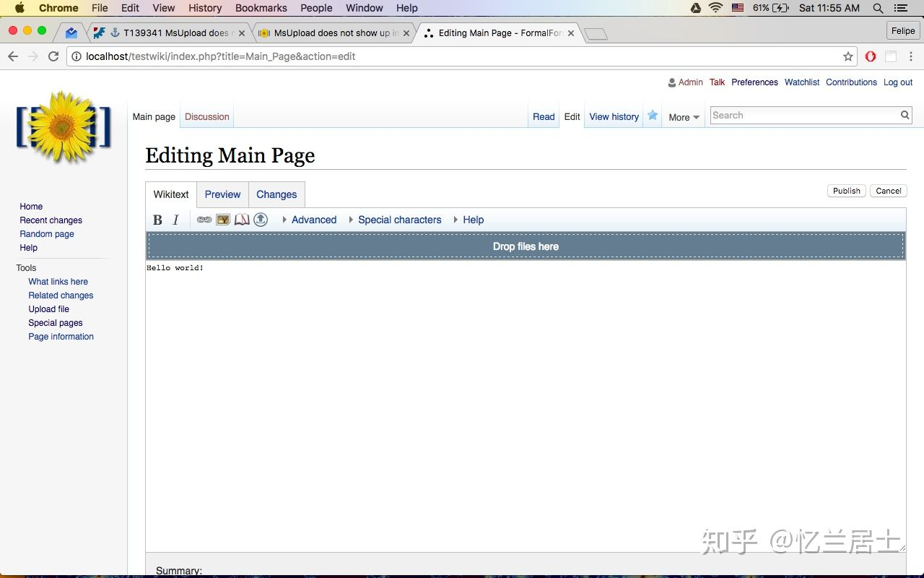Open the Recent changes sidebar link
This screenshot has height=578, width=924.
coord(51,220)
